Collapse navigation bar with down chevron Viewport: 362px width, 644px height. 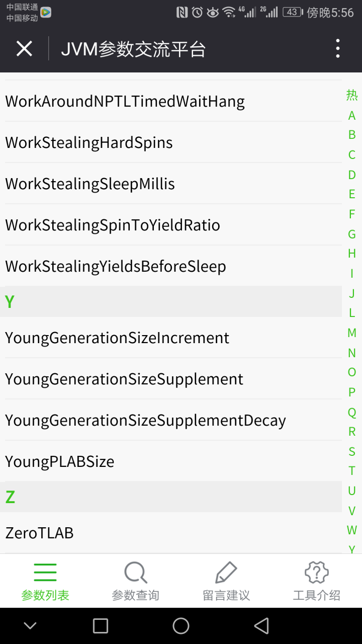click(30, 626)
